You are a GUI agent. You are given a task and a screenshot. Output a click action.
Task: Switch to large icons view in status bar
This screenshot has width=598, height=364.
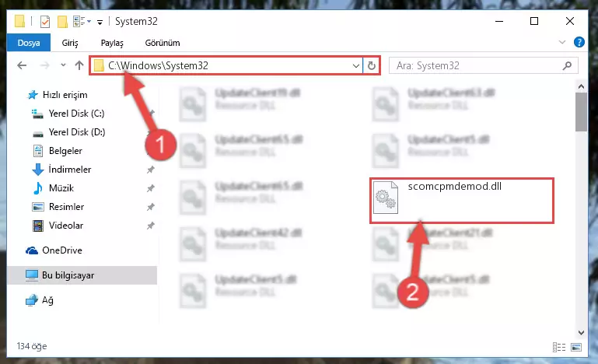pos(576,347)
